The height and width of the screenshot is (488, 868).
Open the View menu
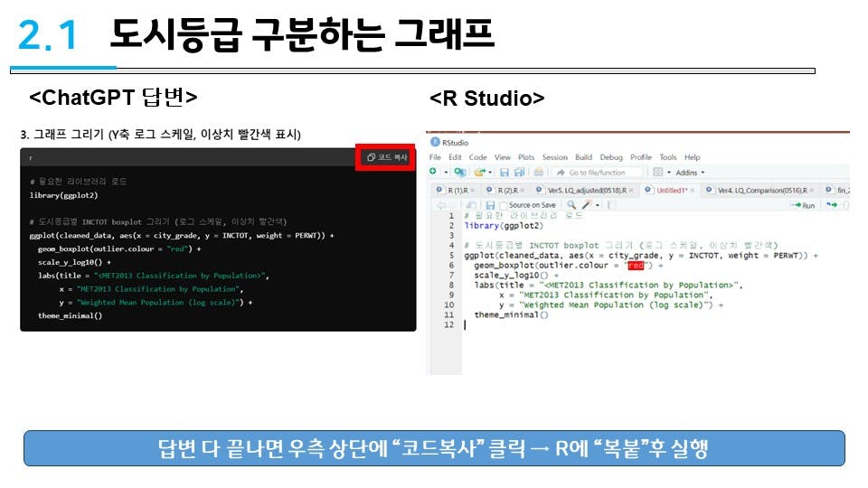click(503, 157)
